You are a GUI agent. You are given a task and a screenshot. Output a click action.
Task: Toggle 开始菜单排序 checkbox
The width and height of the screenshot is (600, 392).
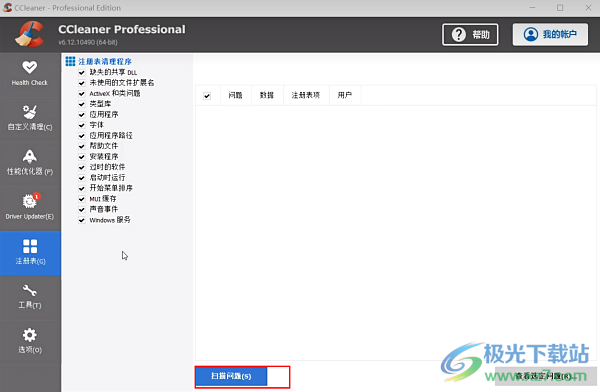click(x=82, y=188)
